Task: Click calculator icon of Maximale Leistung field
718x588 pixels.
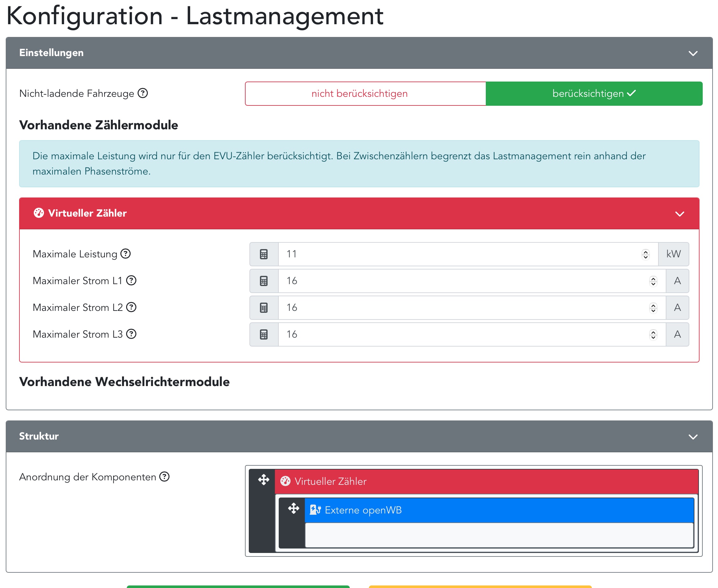Action: (263, 254)
